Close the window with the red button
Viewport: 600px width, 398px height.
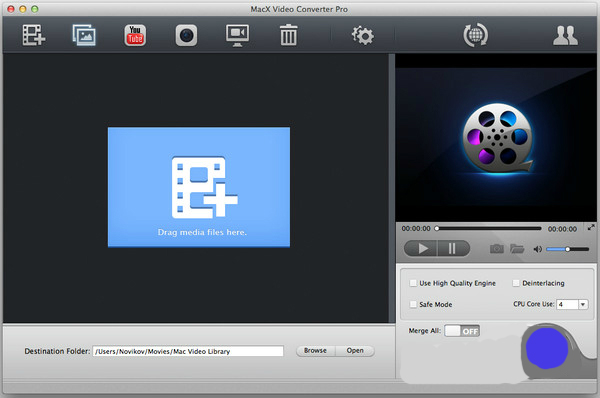point(11,9)
